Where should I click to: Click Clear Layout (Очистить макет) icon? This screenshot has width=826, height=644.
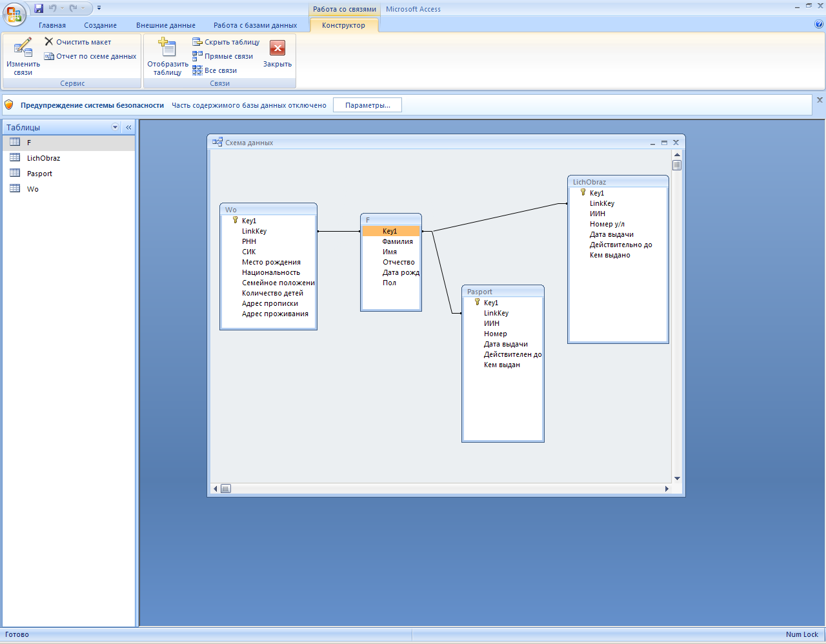point(49,42)
